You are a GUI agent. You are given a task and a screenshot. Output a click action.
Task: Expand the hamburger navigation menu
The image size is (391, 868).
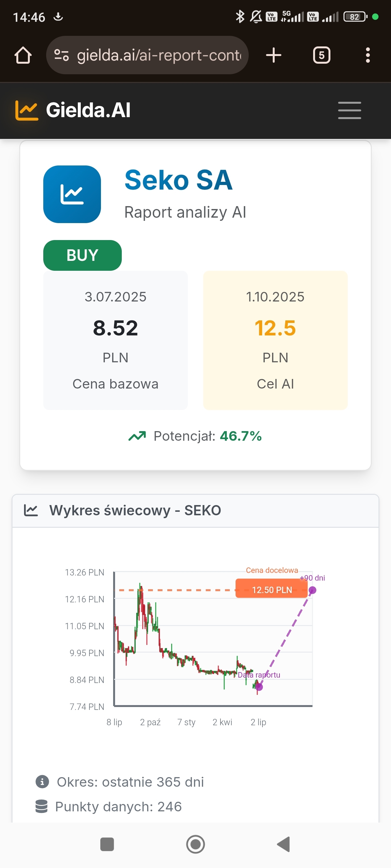point(349,110)
